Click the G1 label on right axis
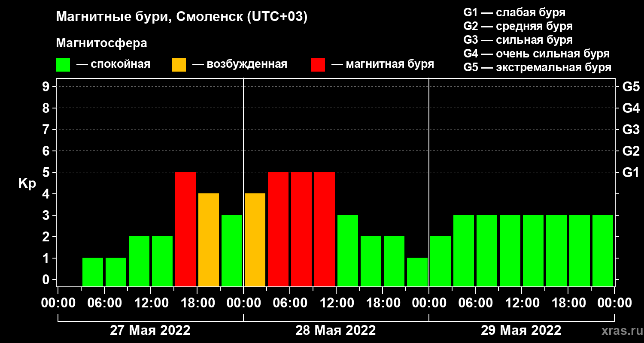Screen dimensions: 644x343 click(631, 172)
